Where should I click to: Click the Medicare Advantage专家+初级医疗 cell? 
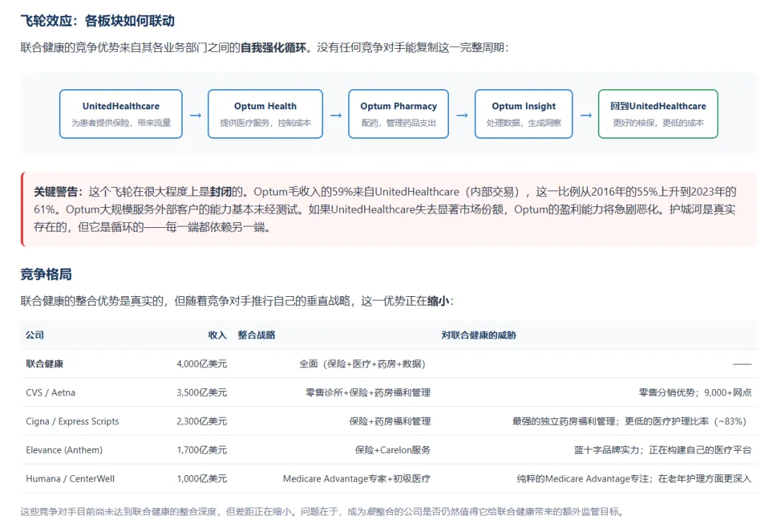[357, 479]
